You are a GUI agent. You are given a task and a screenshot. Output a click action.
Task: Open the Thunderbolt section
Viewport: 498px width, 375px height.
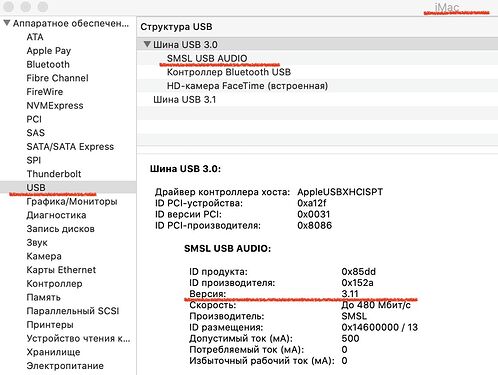coord(54,174)
